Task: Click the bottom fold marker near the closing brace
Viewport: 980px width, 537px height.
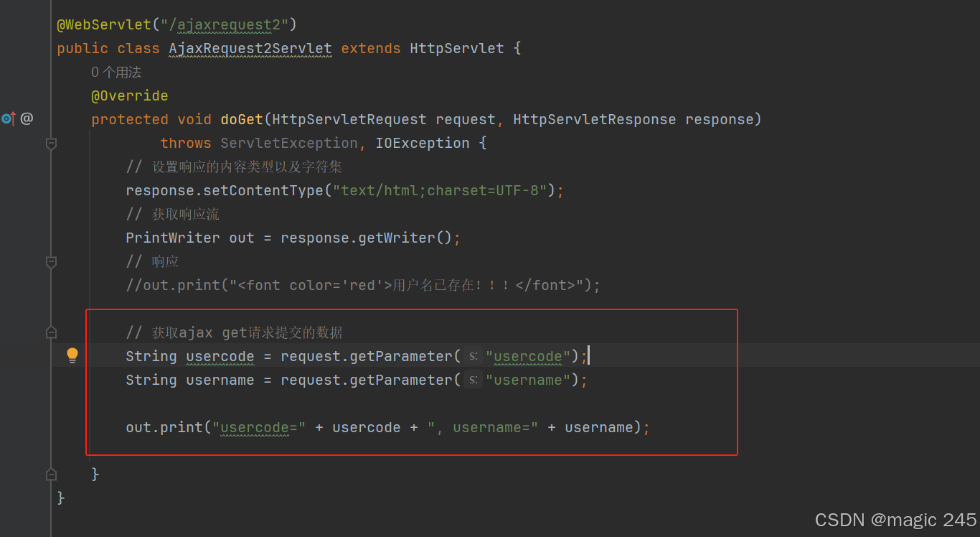Action: 51,474
